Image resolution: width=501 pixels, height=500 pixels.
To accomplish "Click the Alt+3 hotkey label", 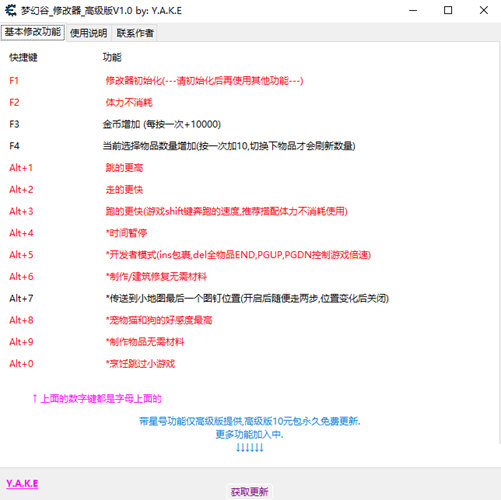I will point(21,211).
